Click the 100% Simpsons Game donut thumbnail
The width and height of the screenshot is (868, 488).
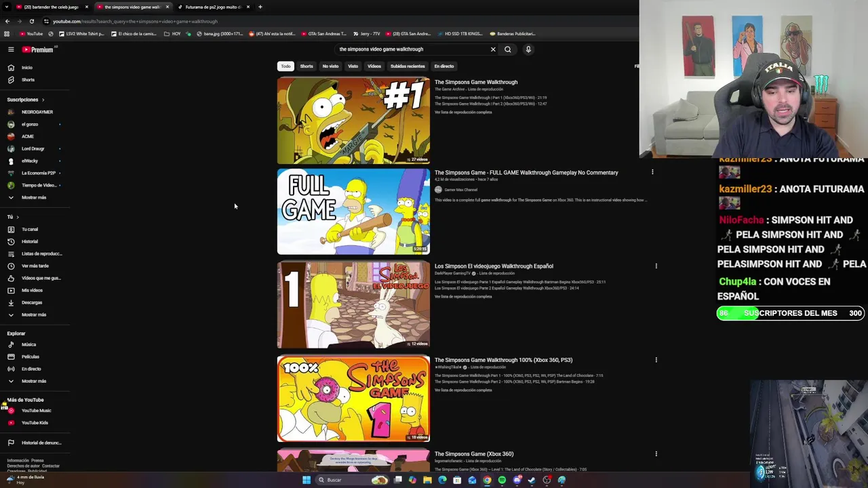[353, 399]
